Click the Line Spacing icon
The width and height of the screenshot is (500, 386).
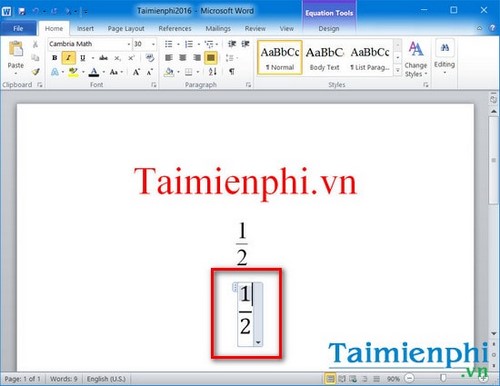pos(230,58)
